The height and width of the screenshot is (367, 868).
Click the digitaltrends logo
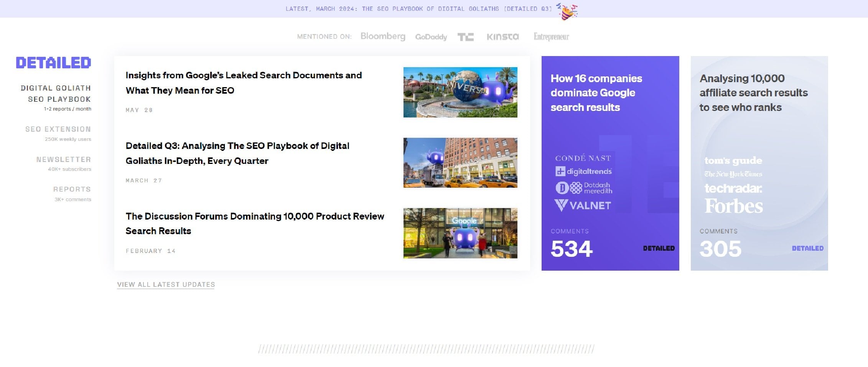point(583,171)
